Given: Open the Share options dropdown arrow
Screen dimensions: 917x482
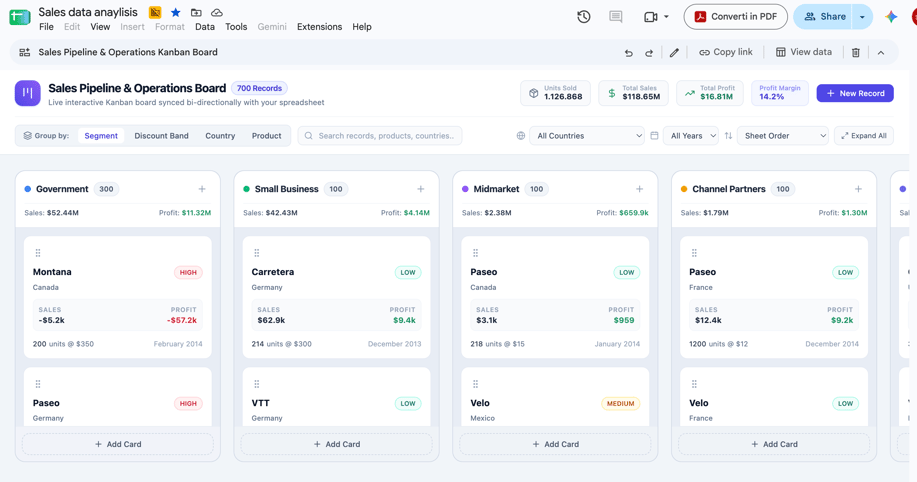Looking at the screenshot, I should tap(862, 17).
